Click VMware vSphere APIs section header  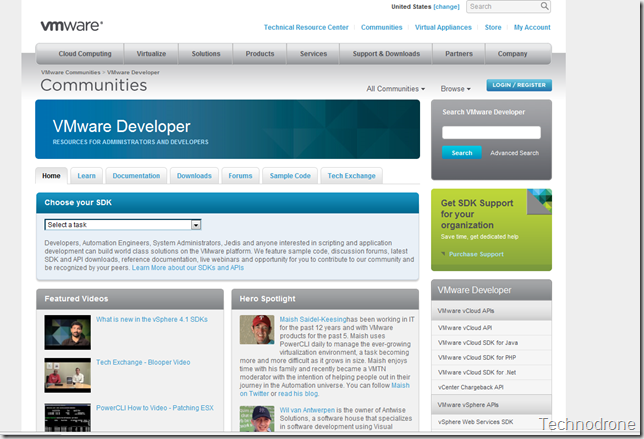[491, 405]
